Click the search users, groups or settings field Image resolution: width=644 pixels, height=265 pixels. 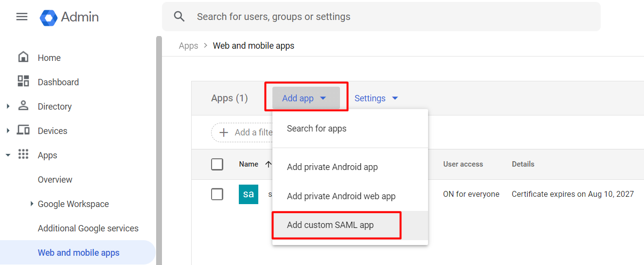389,17
